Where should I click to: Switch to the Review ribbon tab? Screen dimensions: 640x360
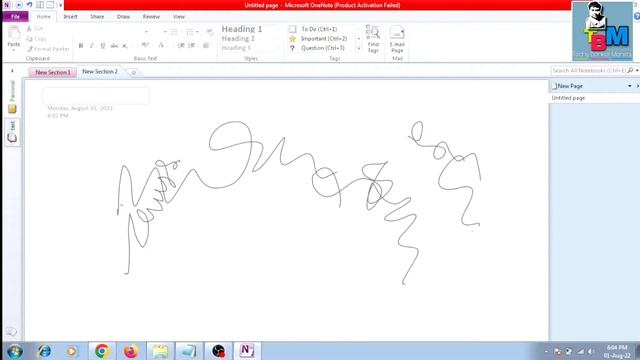point(151,17)
